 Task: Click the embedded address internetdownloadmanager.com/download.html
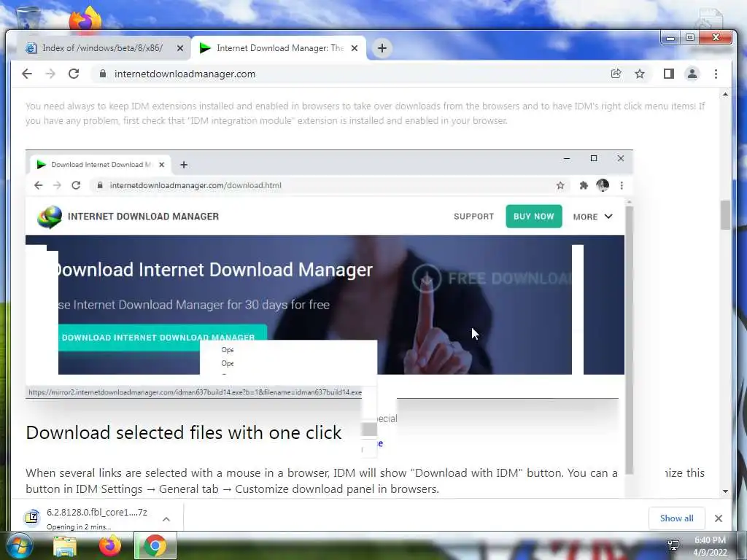196,185
